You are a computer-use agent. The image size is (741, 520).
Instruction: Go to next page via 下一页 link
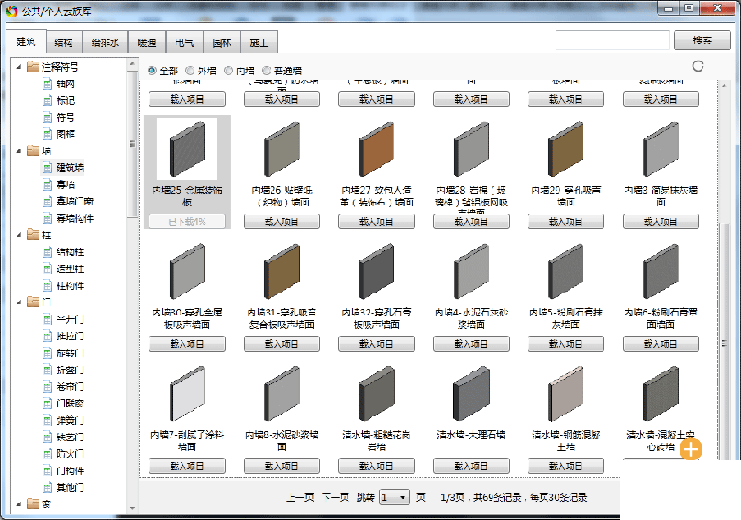(335, 497)
